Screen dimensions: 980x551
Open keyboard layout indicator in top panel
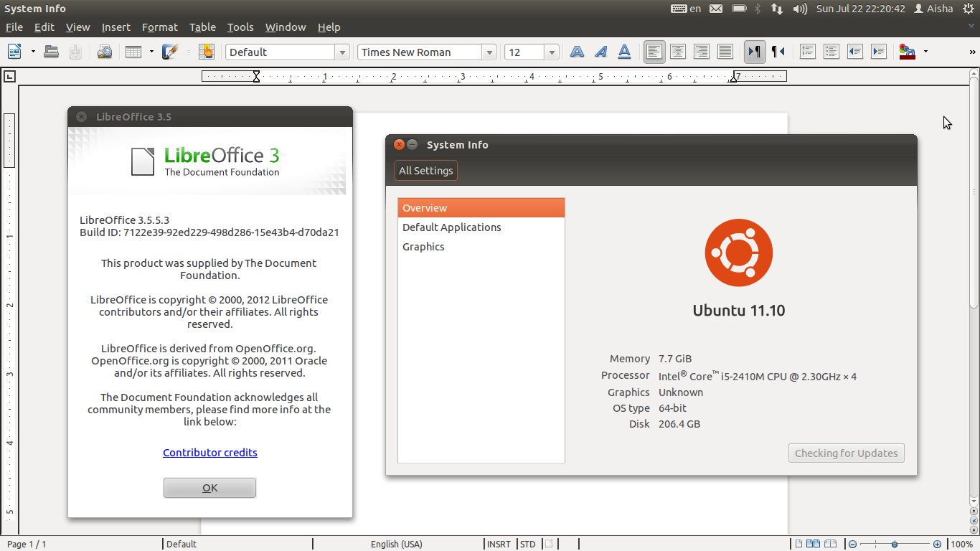686,9
